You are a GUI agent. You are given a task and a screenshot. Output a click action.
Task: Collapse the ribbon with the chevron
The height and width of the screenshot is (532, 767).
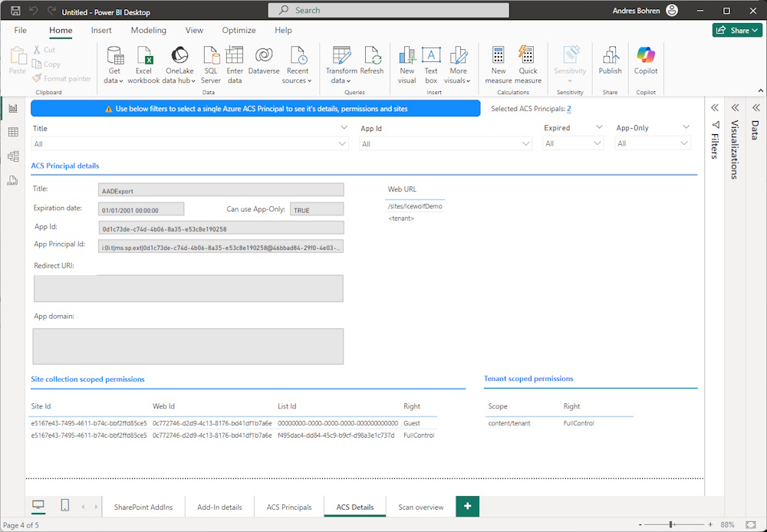(760, 91)
